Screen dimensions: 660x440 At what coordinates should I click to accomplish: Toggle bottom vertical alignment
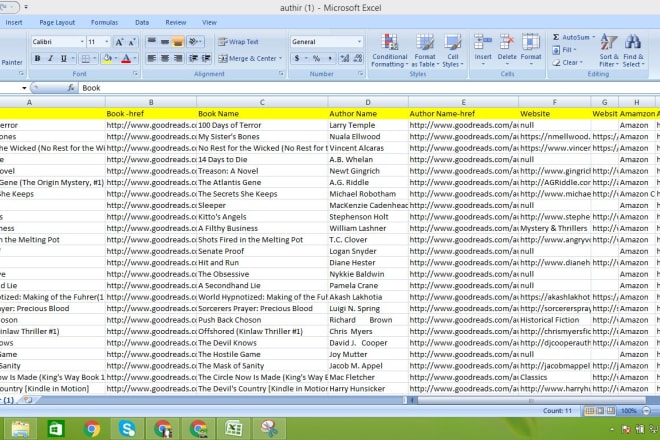(x=178, y=42)
